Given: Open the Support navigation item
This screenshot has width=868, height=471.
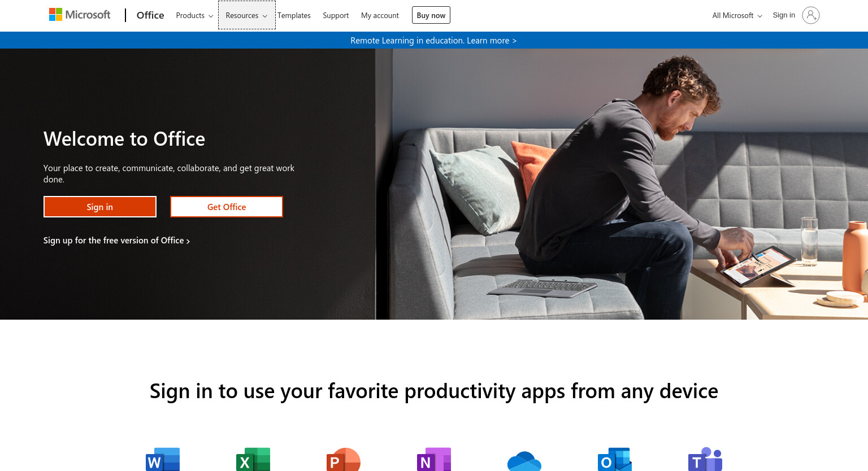Looking at the screenshot, I should pyautogui.click(x=336, y=15).
